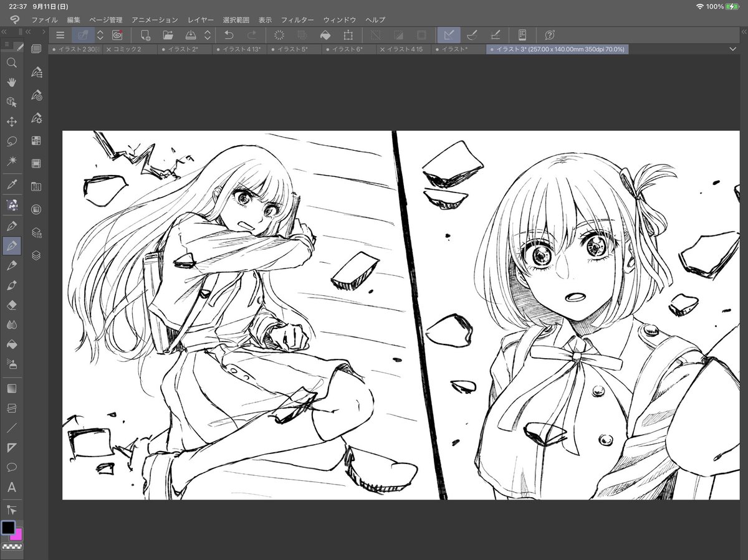Close the コミック 2 canvas tab
This screenshot has height=560, width=748.
pos(109,49)
